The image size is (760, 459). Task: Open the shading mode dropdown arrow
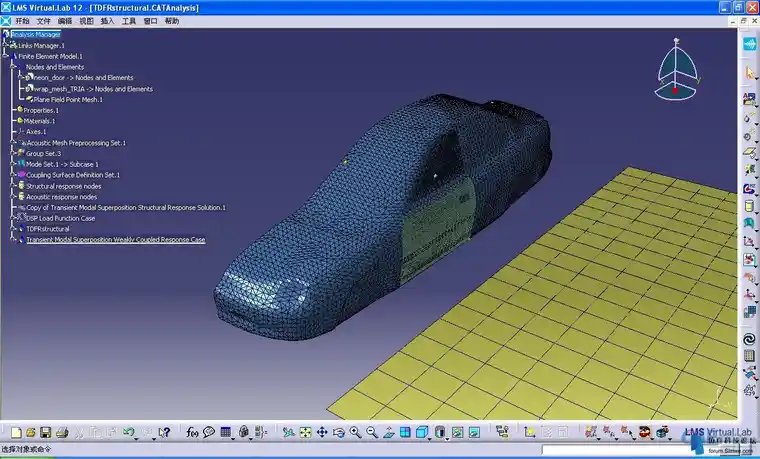coord(446,437)
